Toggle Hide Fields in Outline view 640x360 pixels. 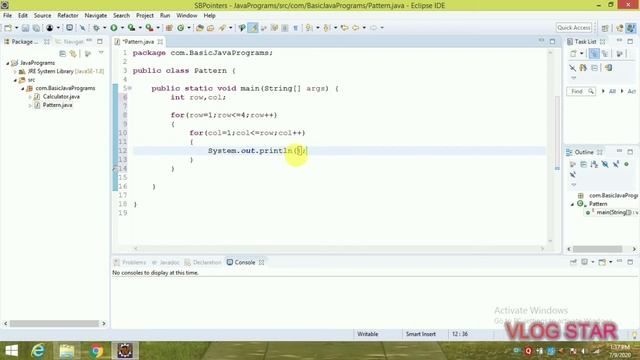point(605,164)
